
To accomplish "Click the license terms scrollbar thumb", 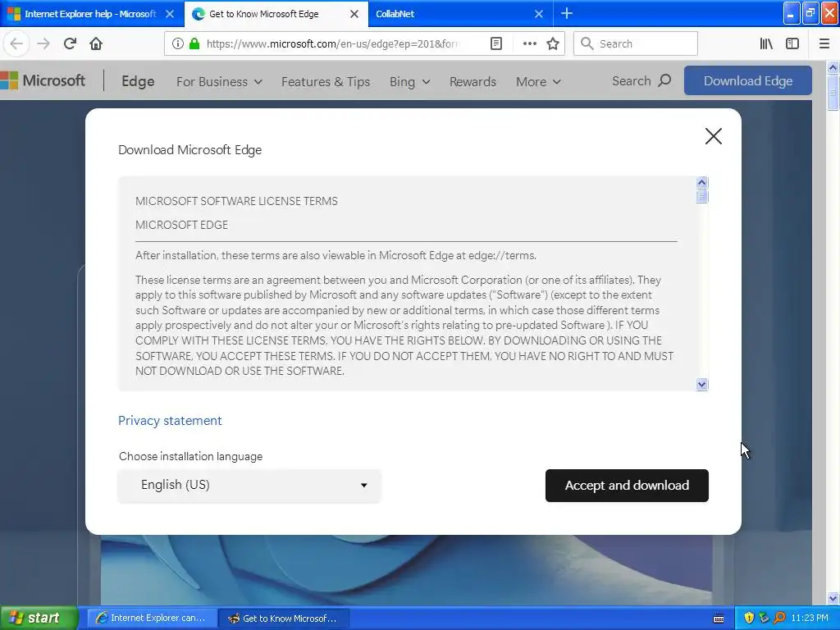I will tap(702, 197).
